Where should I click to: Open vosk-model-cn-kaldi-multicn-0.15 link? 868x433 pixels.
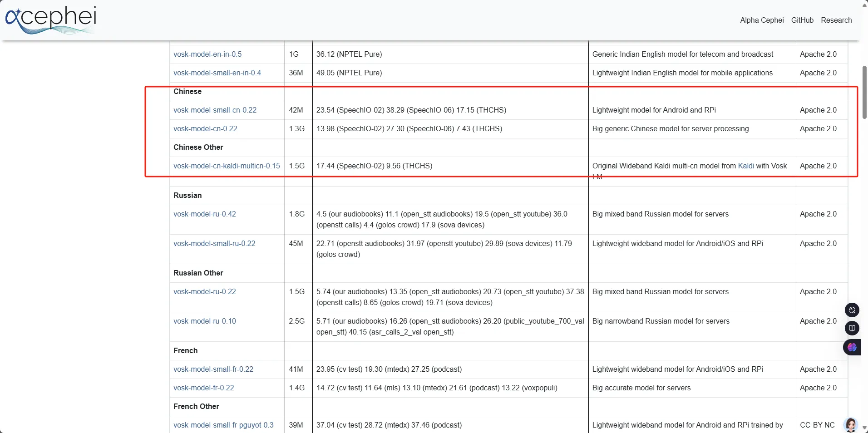click(x=227, y=166)
